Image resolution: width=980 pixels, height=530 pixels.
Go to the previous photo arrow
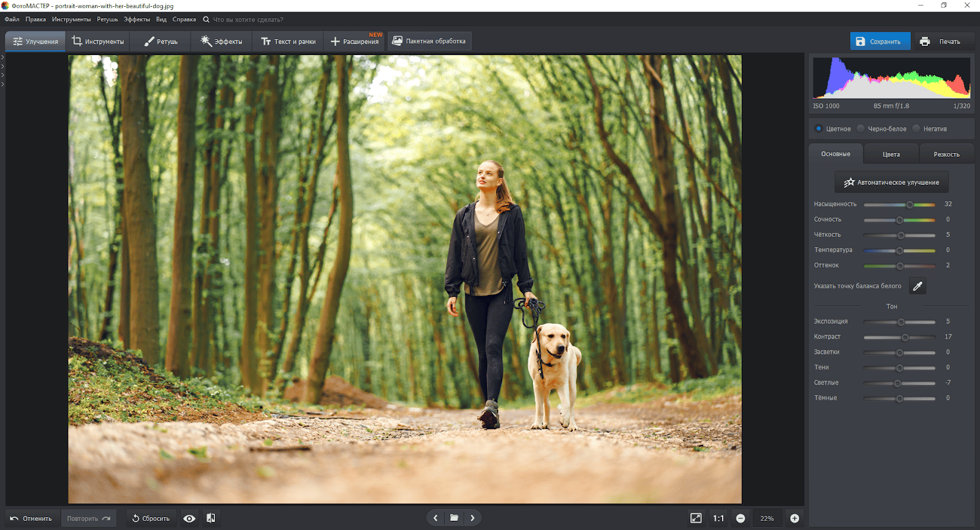pyautogui.click(x=435, y=518)
